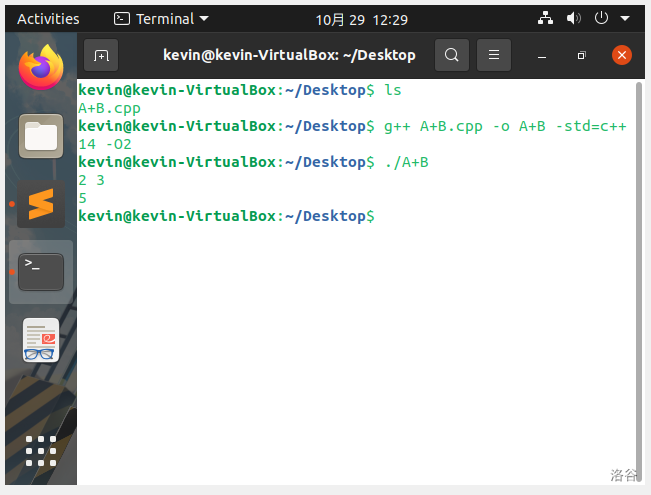
Task: Maximize the terminal window
Action: (581, 56)
